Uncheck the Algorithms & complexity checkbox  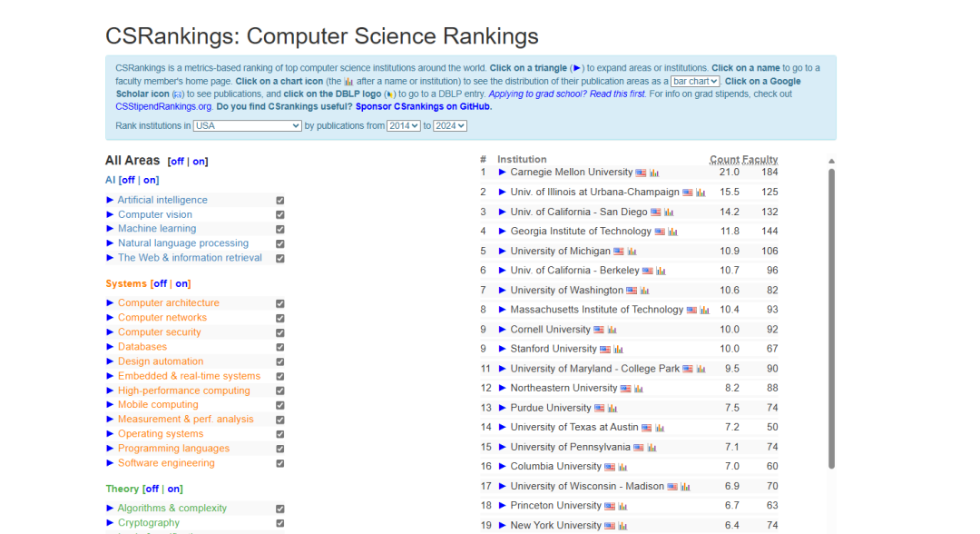click(280, 509)
